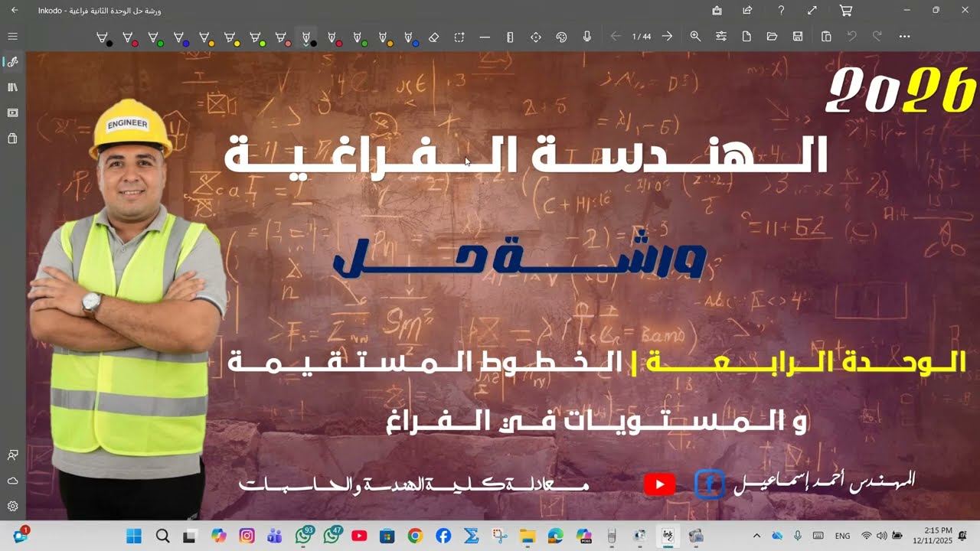Open File Explorer from taskbar
980x551 pixels.
(528, 536)
